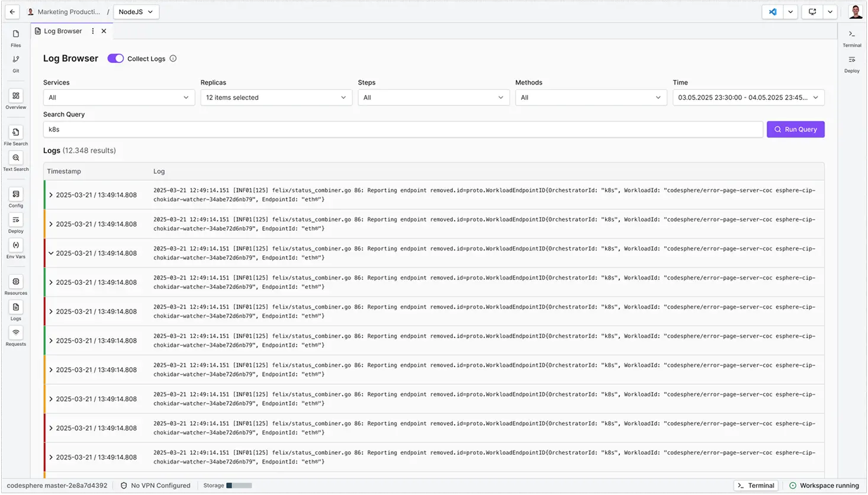Open the user avatar profile

point(855,12)
